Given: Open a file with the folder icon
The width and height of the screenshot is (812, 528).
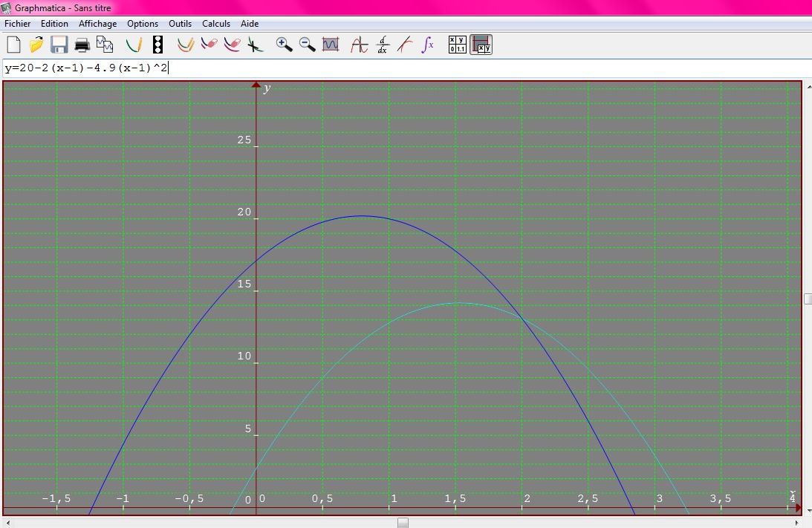Looking at the screenshot, I should (x=36, y=45).
